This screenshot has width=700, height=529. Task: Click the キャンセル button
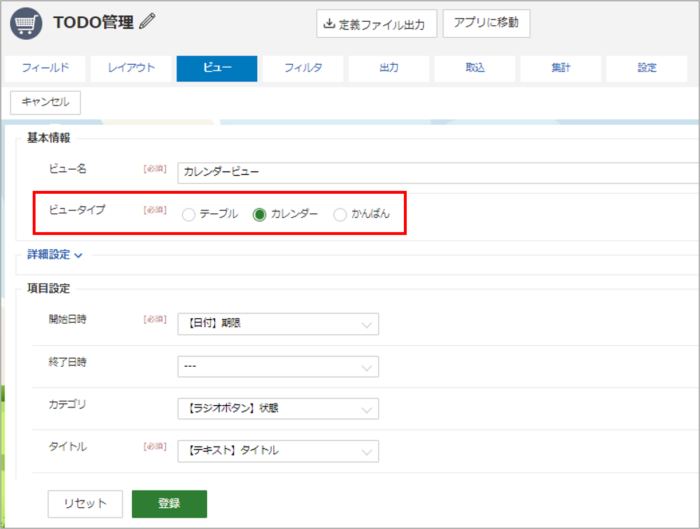46,103
